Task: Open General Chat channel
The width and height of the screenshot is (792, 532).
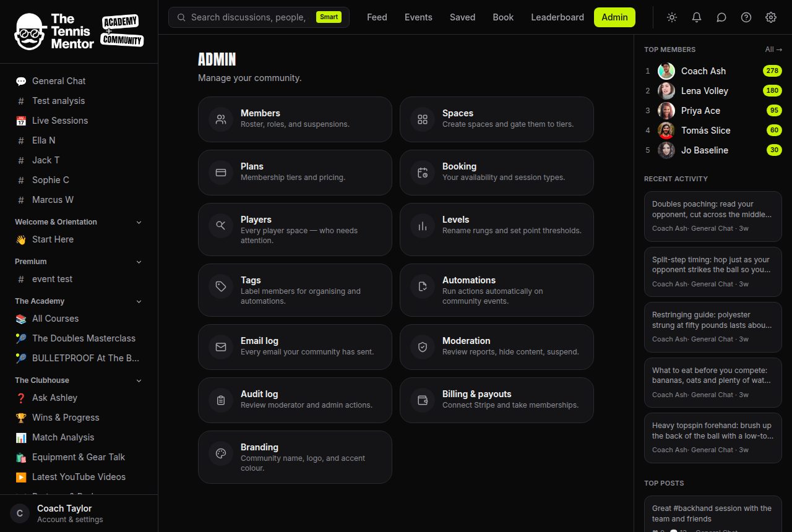Action: 79,81
